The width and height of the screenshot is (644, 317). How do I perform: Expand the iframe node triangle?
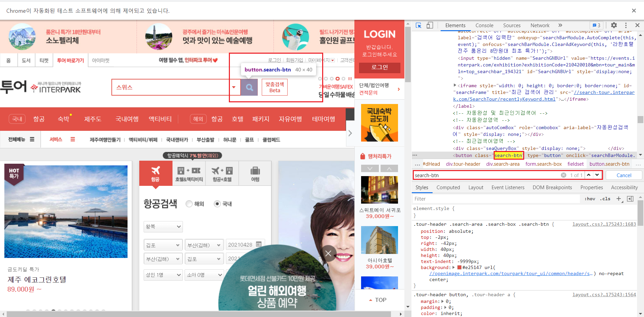click(x=455, y=85)
